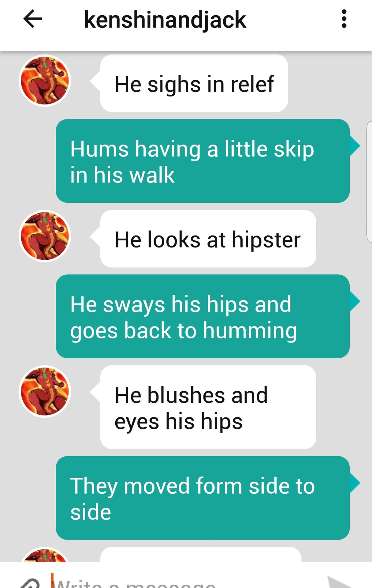Screen dimensions: 372x588
Task: Select the "He looks at hipster" message
Action: tap(208, 239)
